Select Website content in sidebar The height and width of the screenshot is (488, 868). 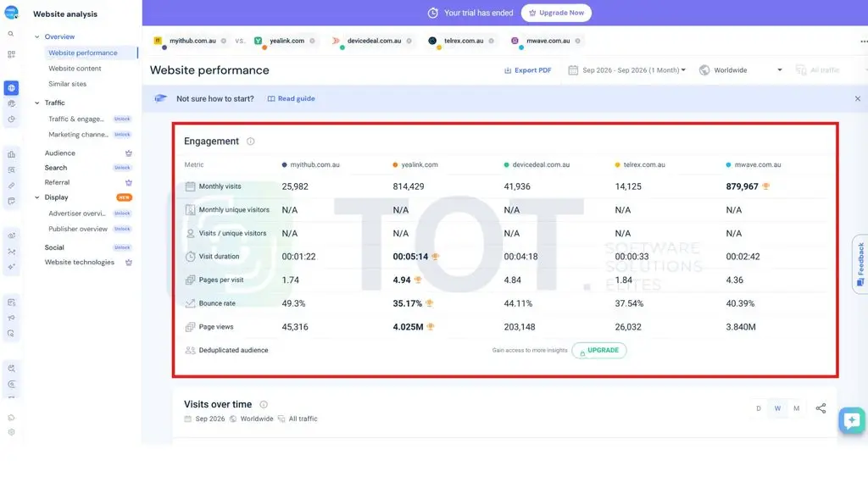pos(75,69)
